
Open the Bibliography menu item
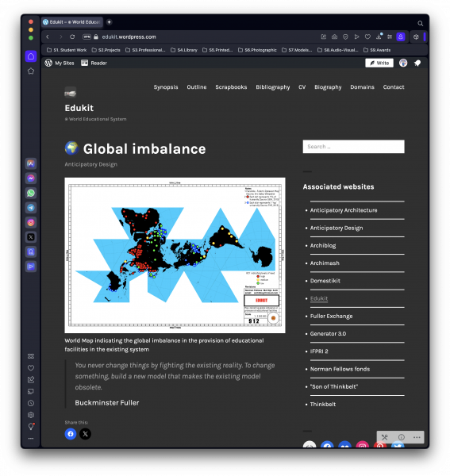coord(273,87)
